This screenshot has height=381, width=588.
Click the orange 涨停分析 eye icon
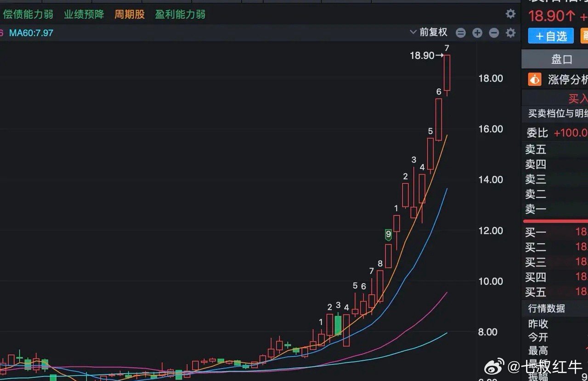click(535, 79)
